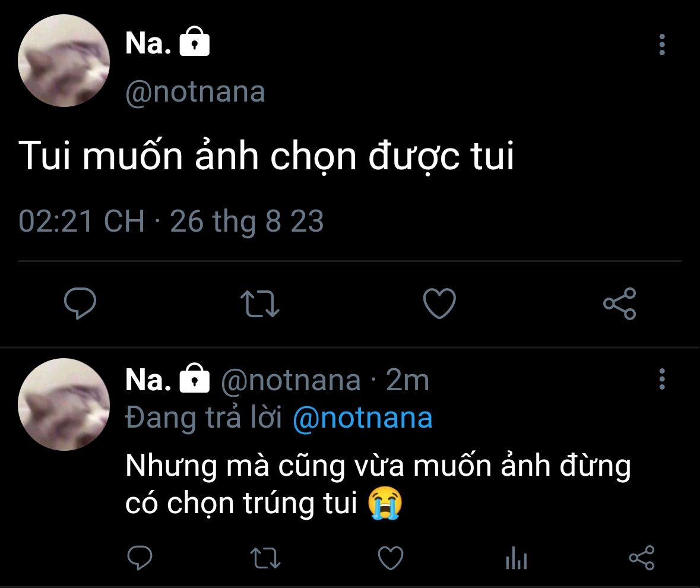Like the reply tweet with the heart
This screenshot has width=700, height=588.
(391, 558)
